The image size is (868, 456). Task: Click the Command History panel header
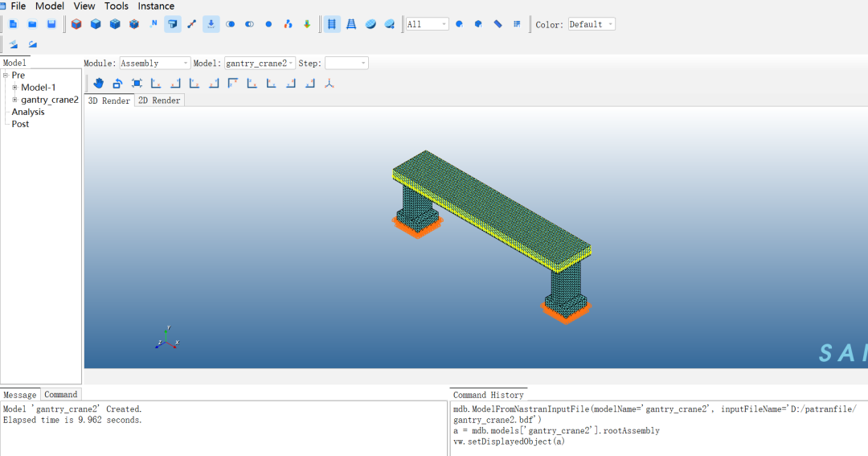(x=489, y=395)
